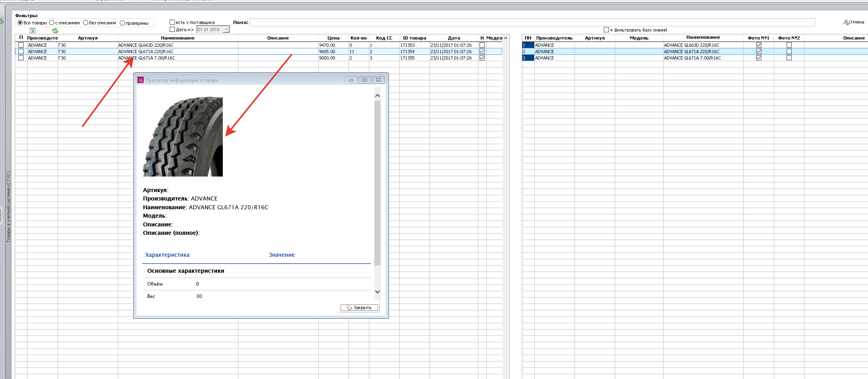Image resolution: width=868 pixels, height=379 pixels.
Task: Click right table 'Производитель' column header
Action: click(x=555, y=38)
